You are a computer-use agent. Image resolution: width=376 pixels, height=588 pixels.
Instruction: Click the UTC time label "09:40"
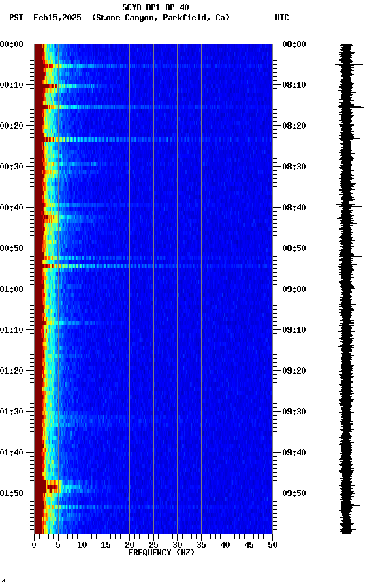pyautogui.click(x=294, y=453)
